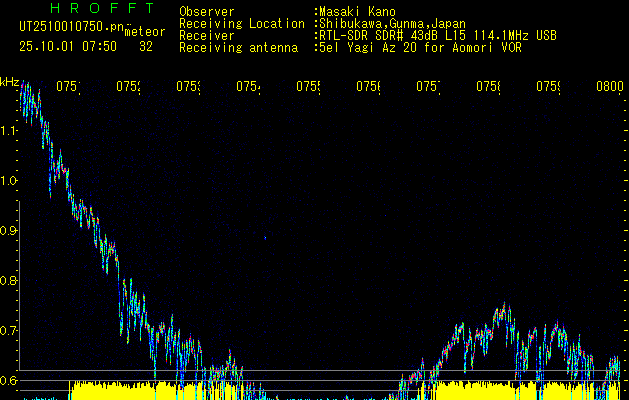Click the meteor count value 32
Viewport: 629px width, 400px height.
click(x=146, y=46)
